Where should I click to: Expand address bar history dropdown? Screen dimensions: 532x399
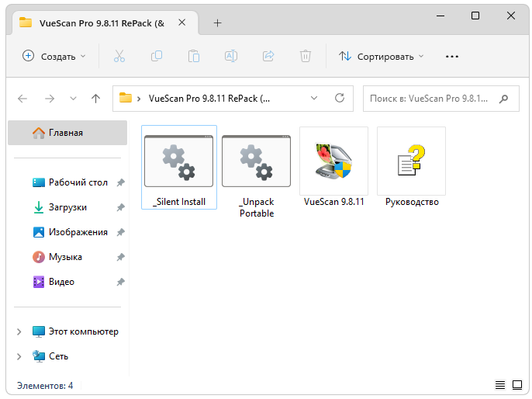coord(314,98)
